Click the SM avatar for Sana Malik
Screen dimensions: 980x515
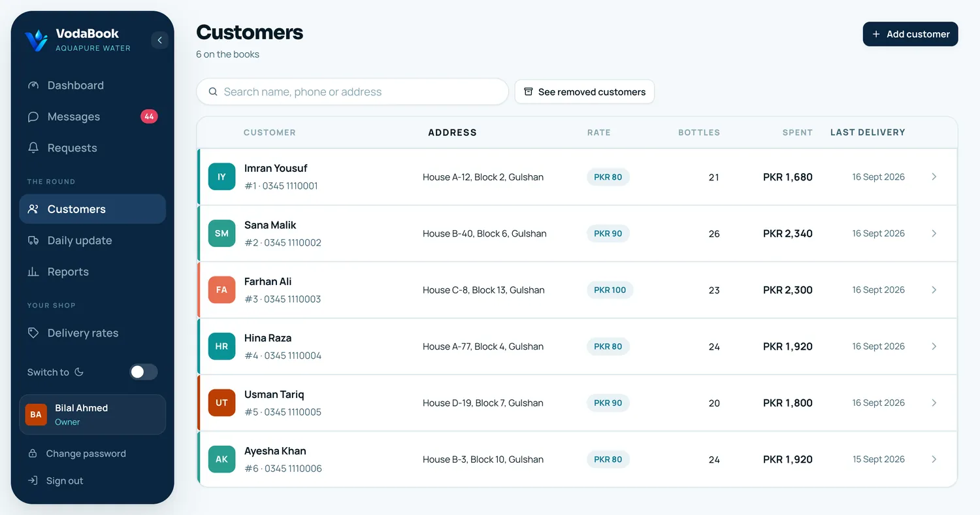pos(222,233)
